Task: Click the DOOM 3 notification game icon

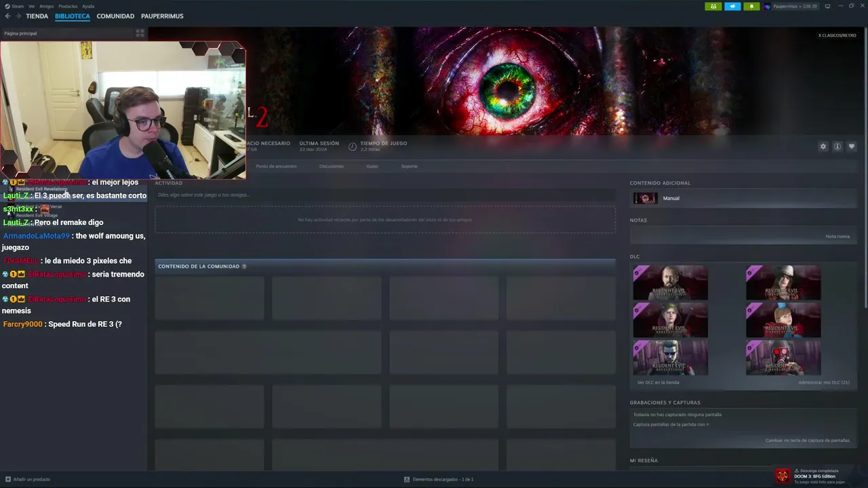Action: coord(783,476)
